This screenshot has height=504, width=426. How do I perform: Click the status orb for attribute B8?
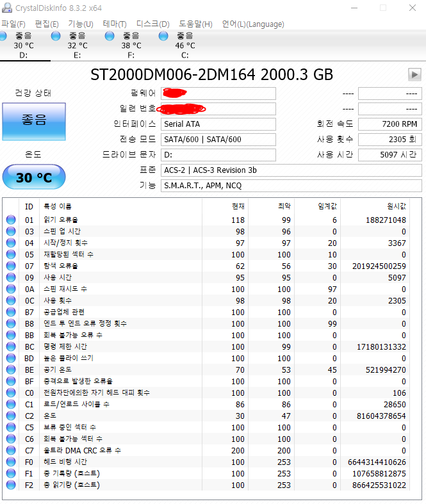pyautogui.click(x=11, y=323)
